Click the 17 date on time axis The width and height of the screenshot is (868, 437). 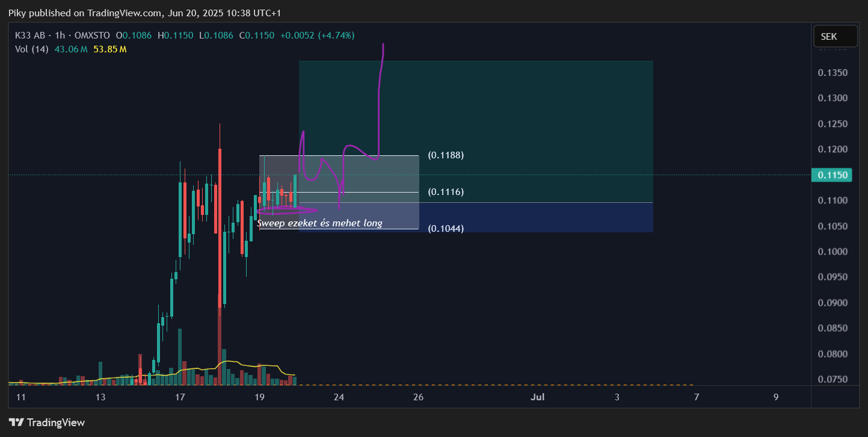179,397
